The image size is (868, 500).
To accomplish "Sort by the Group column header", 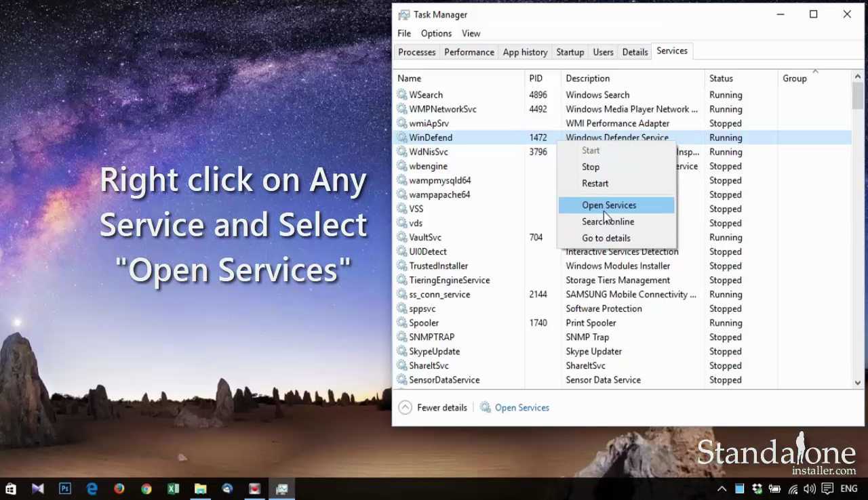I will coord(815,79).
